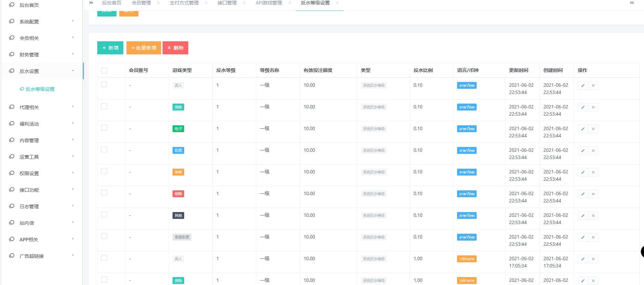This screenshot has width=644, height=285.
Task: Click the orange 批量新增 button
Action: 144,48
